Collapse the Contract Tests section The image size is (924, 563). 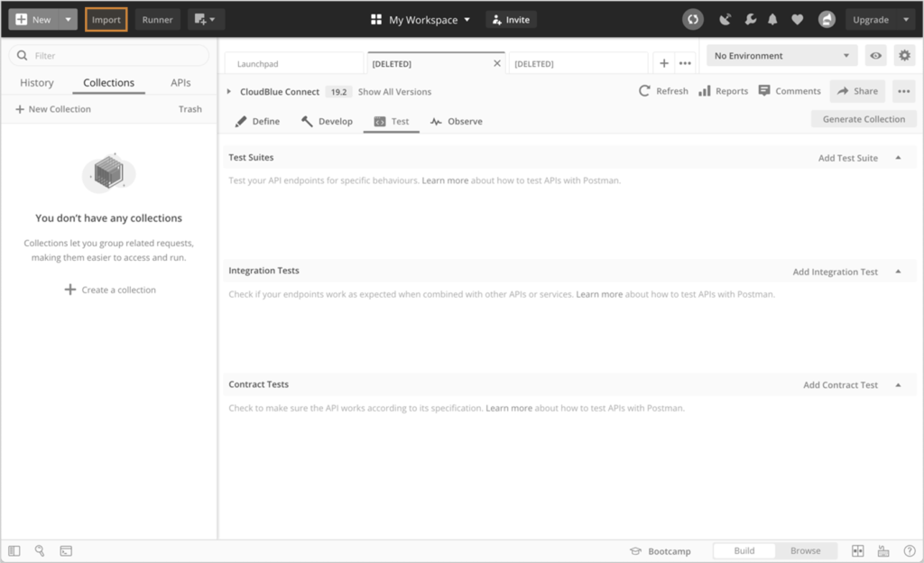[898, 384]
